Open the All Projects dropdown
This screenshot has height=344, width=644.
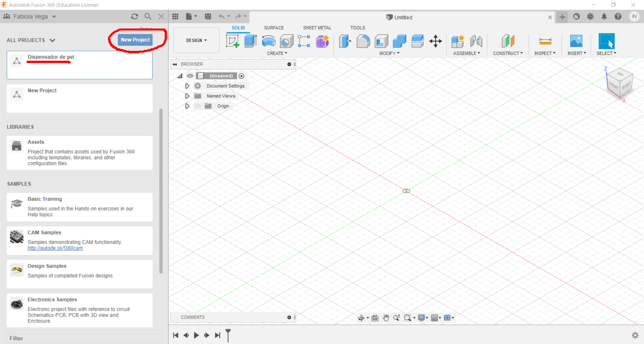tap(31, 40)
